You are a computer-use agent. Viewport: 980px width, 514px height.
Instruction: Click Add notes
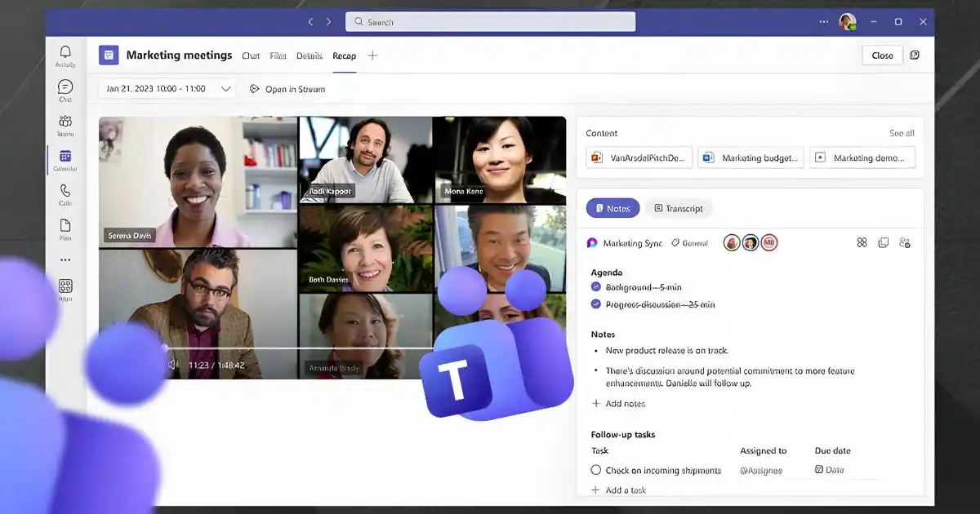coord(619,403)
